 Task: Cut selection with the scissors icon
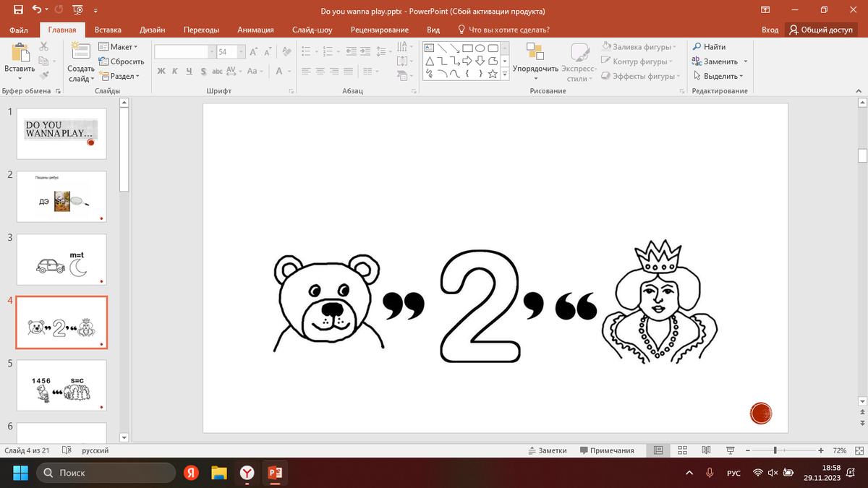(x=43, y=46)
